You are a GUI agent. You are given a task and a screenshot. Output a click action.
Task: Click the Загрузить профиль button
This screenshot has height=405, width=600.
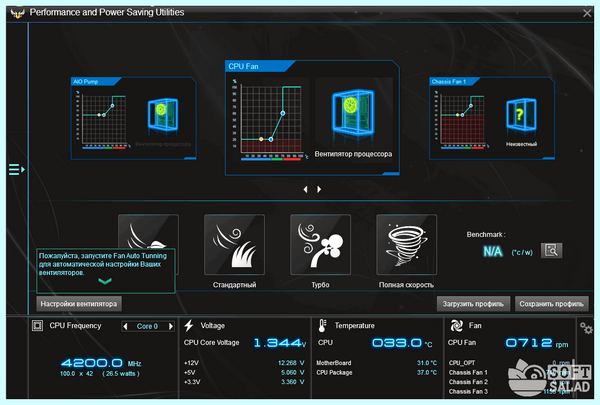point(473,304)
